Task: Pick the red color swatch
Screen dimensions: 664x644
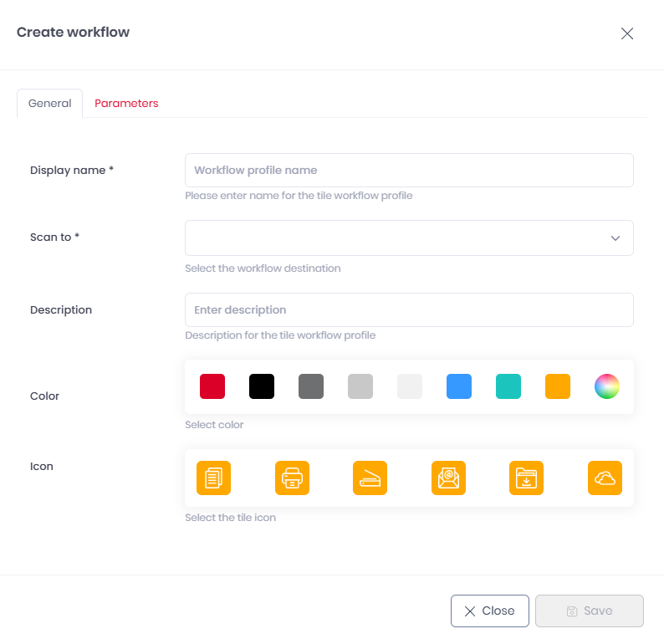Action: [212, 386]
